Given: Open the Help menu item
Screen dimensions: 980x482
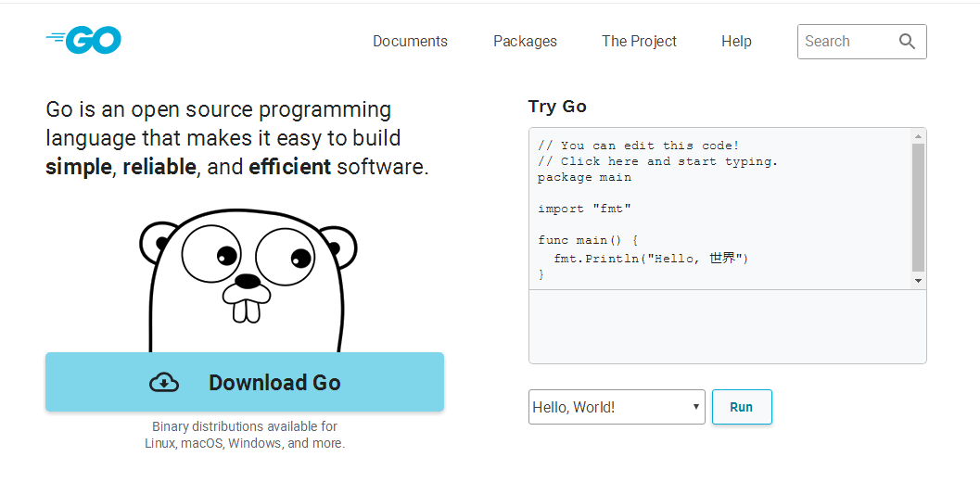Looking at the screenshot, I should 736,41.
